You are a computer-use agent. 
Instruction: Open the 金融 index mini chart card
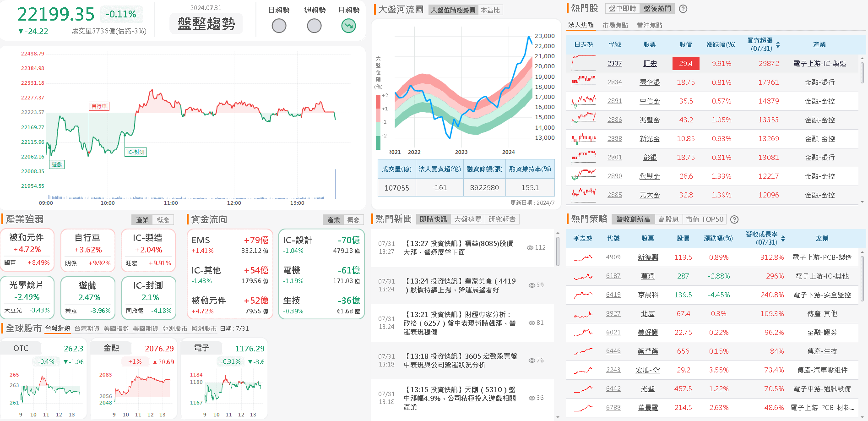(x=133, y=378)
